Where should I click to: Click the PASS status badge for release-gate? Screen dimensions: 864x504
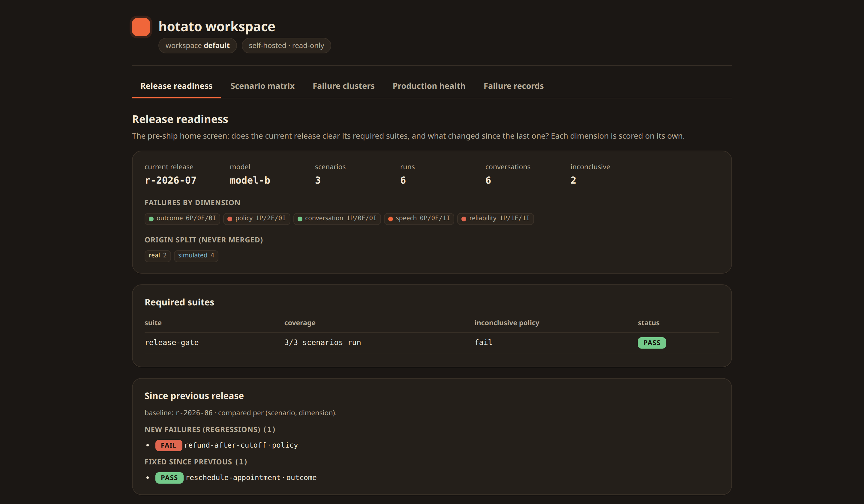[x=652, y=343]
